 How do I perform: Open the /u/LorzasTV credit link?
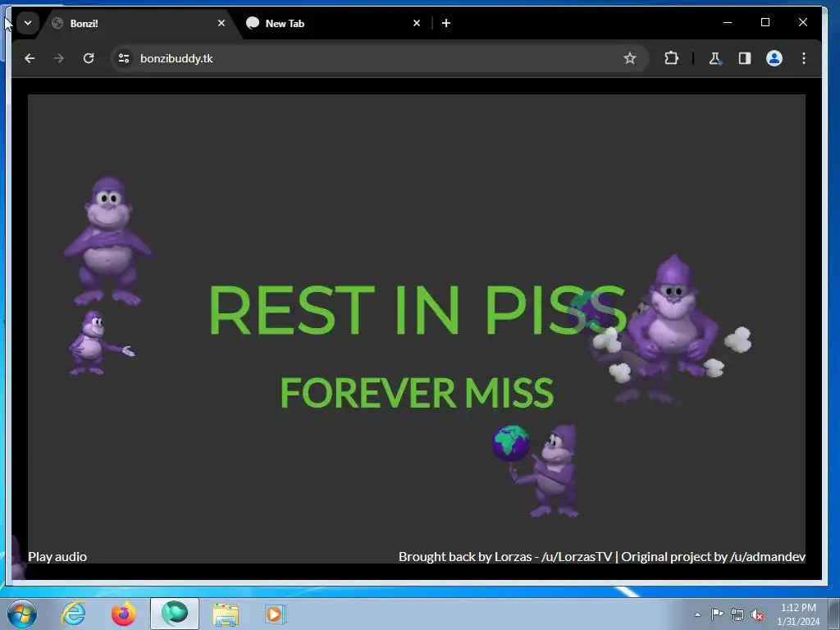577,557
